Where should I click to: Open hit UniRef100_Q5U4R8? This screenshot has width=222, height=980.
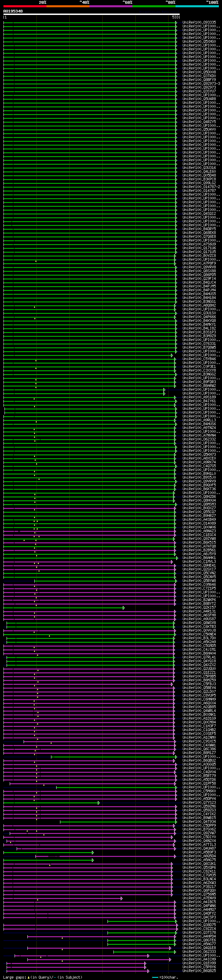[x=199, y=99]
